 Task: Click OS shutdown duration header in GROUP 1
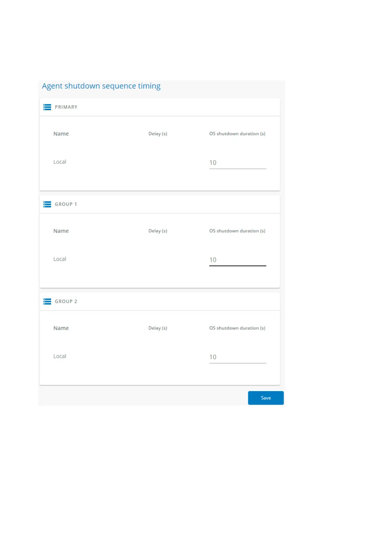pos(237,231)
